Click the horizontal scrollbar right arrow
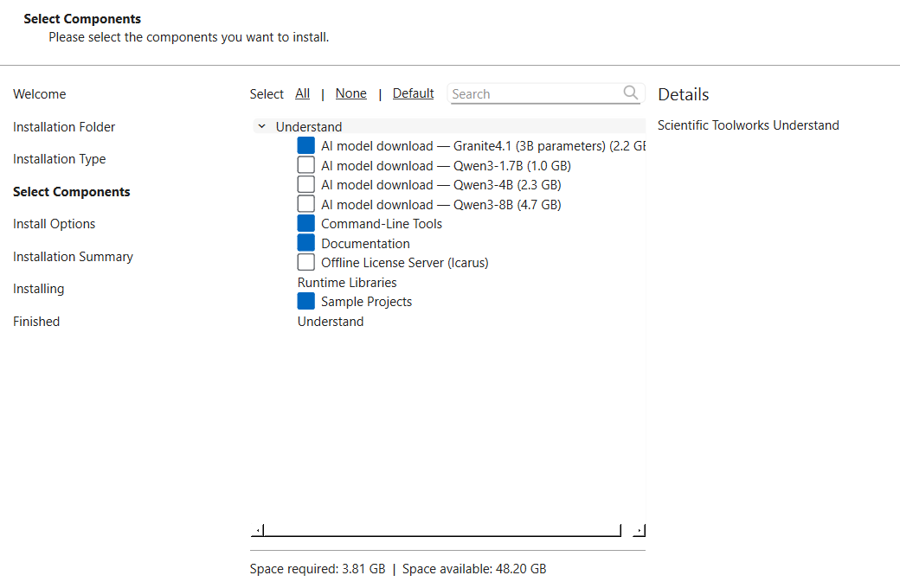 coord(639,531)
